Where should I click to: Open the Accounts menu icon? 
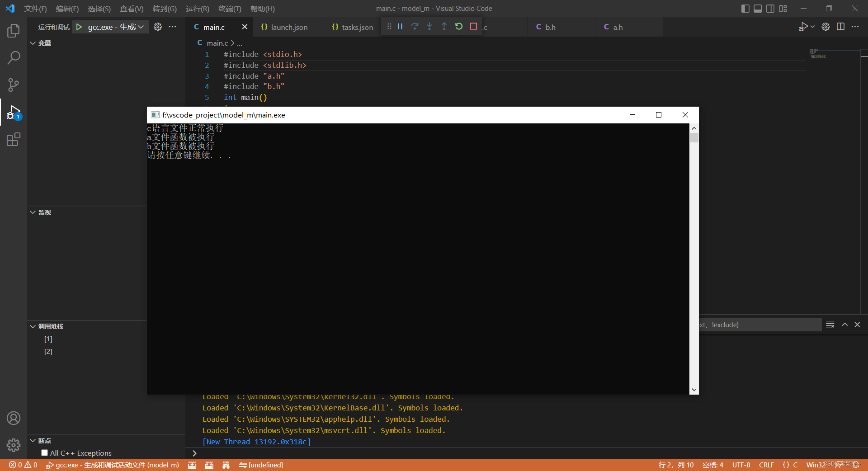pyautogui.click(x=14, y=418)
